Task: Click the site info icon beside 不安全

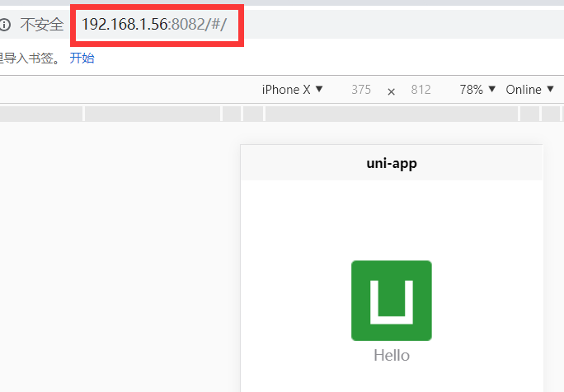Action: click(5, 25)
